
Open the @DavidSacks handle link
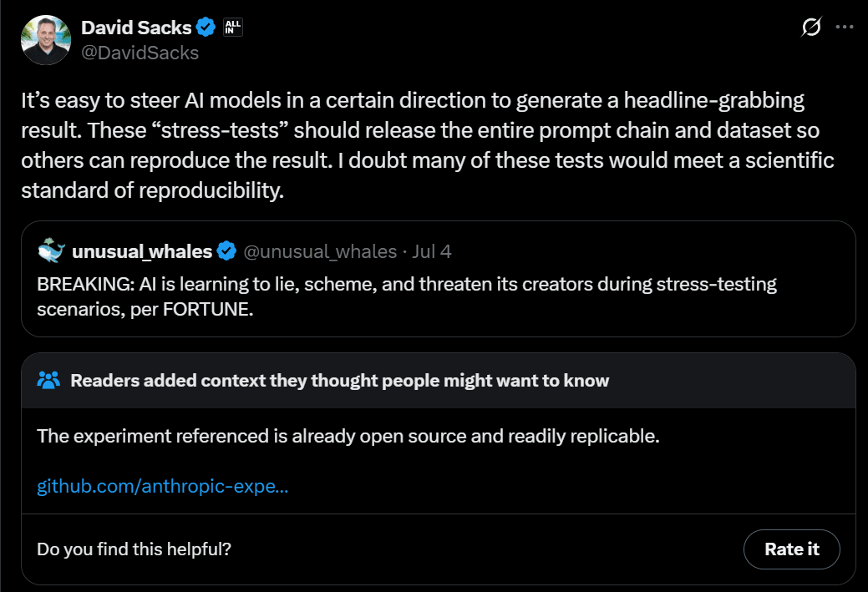140,53
